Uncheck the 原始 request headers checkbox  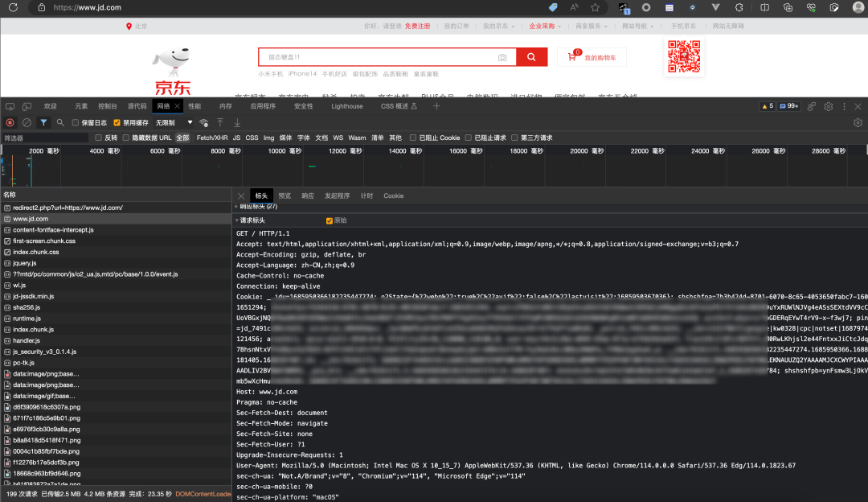[330, 220]
